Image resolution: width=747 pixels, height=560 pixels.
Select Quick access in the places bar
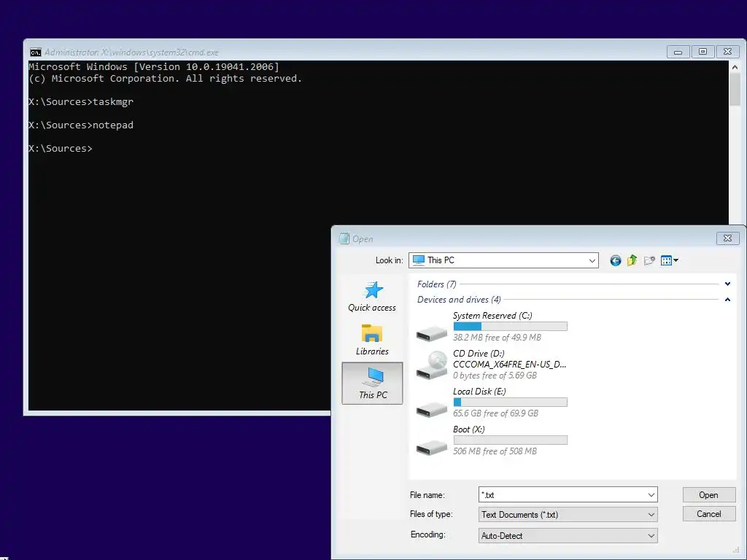click(x=372, y=297)
